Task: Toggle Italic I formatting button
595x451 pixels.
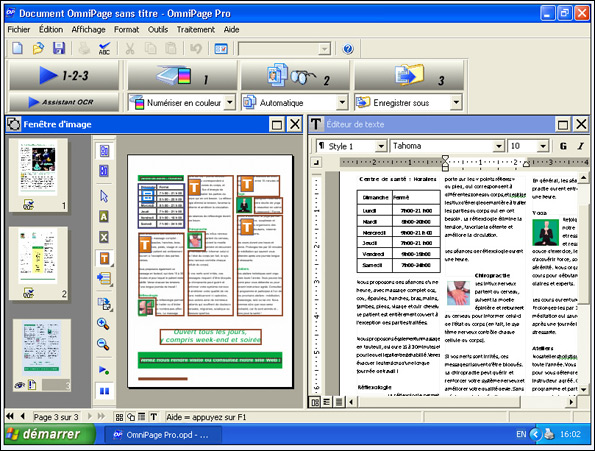Action: coord(581,146)
